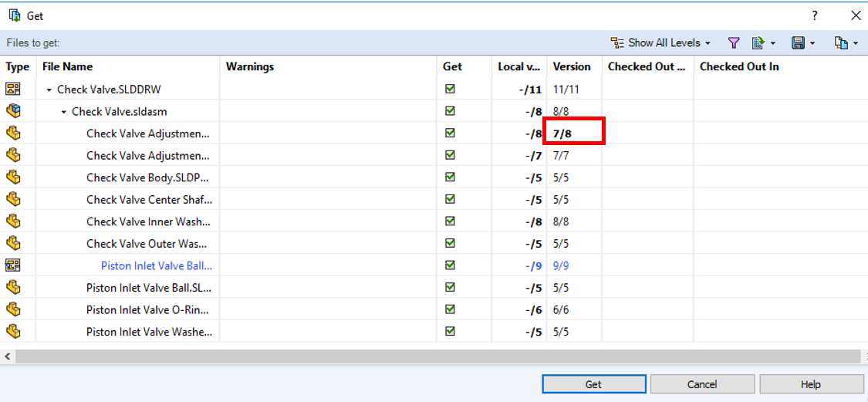This screenshot has width=868, height=402.
Task: Toggle Get checkbox for blue Piston Inlet Valve Ball row
Action: click(x=450, y=265)
